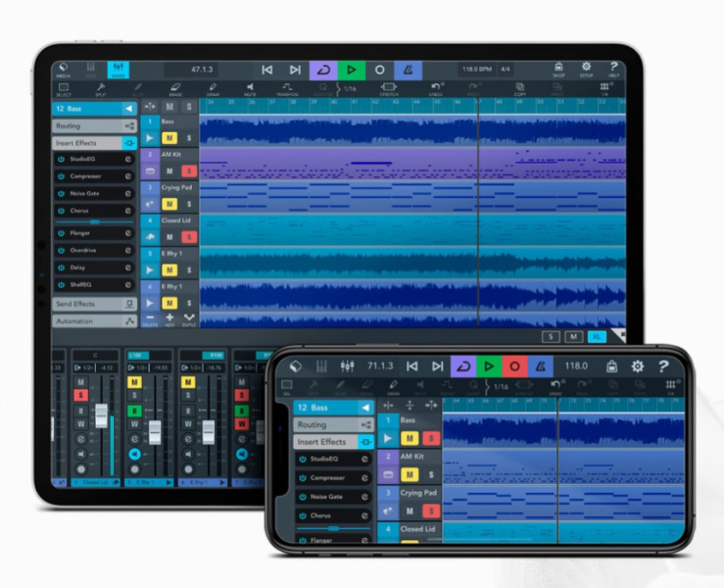Click the Closed Lid mixer channel fader

[102, 416]
